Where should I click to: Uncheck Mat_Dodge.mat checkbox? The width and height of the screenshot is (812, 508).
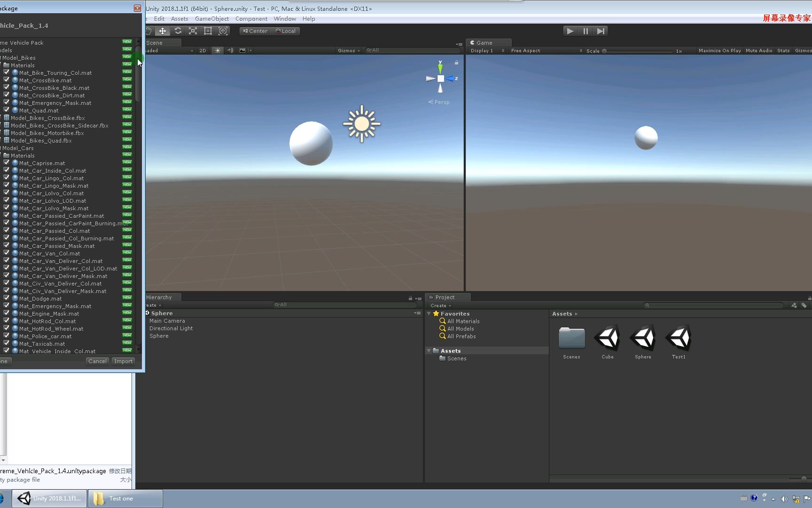7,298
